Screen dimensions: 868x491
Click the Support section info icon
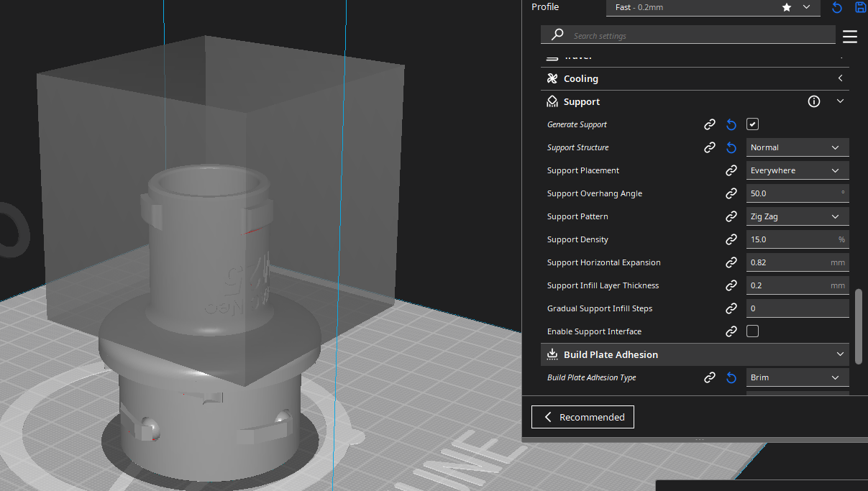(814, 101)
